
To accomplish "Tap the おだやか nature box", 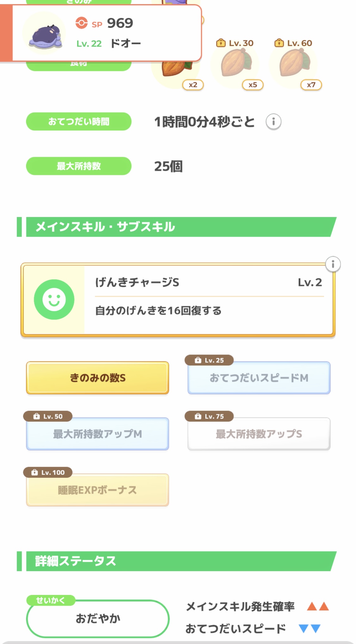I will 98,618.
